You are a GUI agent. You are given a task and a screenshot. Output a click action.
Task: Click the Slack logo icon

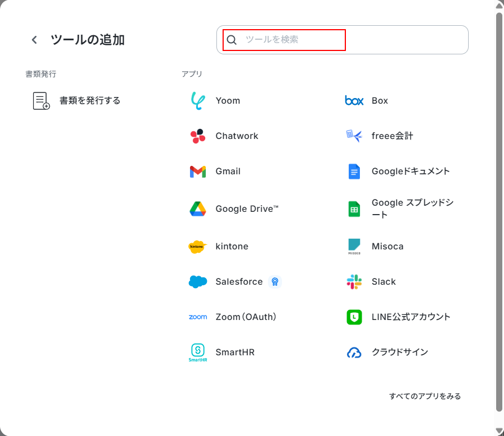coord(354,282)
